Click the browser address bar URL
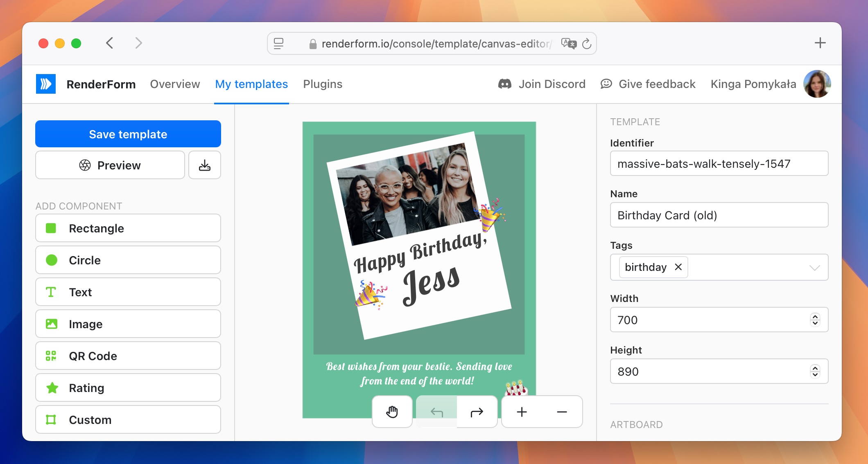The image size is (868, 464). coord(436,44)
